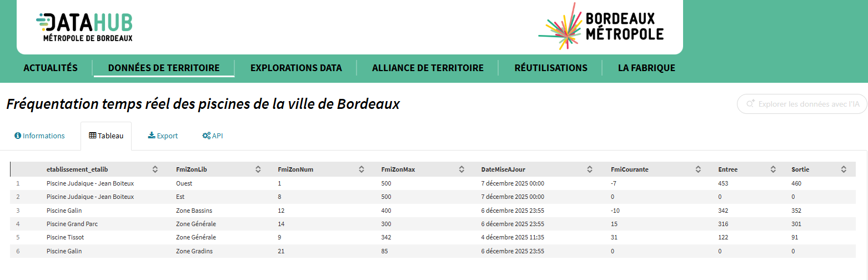The width and height of the screenshot is (868, 280).
Task: Sort by Sortie column arrows
Action: [844, 169]
